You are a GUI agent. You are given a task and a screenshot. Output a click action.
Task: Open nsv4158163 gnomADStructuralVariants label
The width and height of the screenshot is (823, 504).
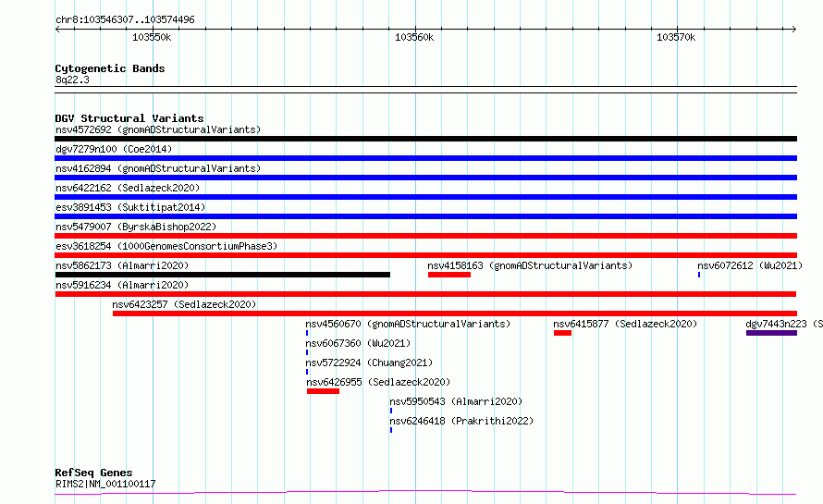530,265
